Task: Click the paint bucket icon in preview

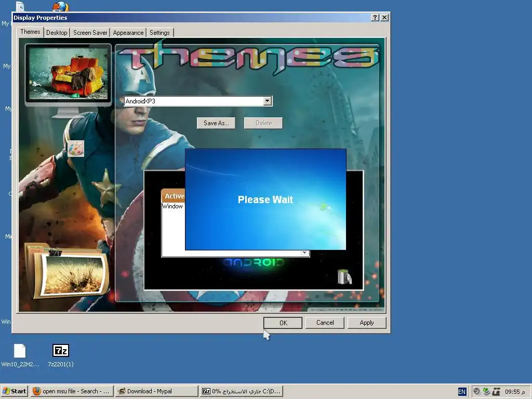Action: click(345, 276)
